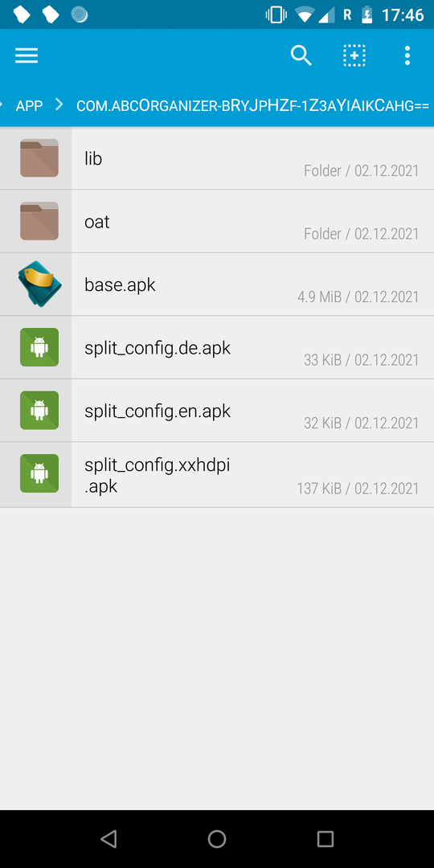The image size is (434, 868).
Task: Select COM.ABCORGANIZER breadcrumb segment
Action: pyautogui.click(x=253, y=106)
